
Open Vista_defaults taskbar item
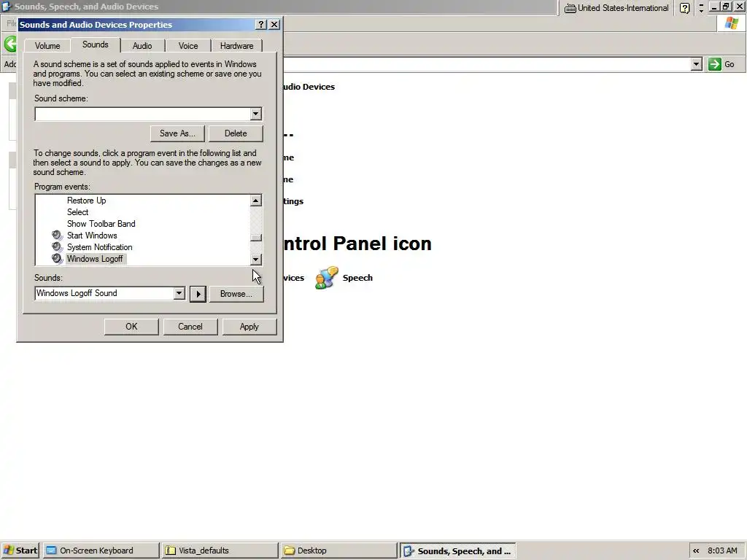[220, 551]
